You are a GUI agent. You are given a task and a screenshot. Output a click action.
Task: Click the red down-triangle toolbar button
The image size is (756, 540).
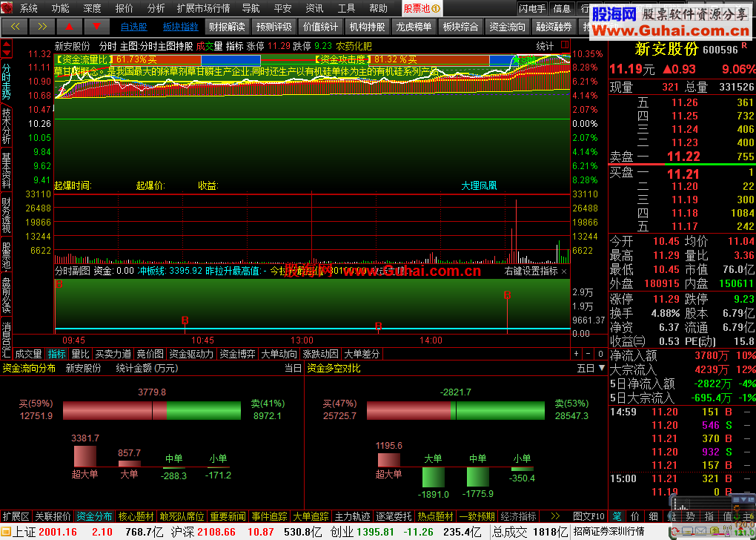(x=97, y=27)
